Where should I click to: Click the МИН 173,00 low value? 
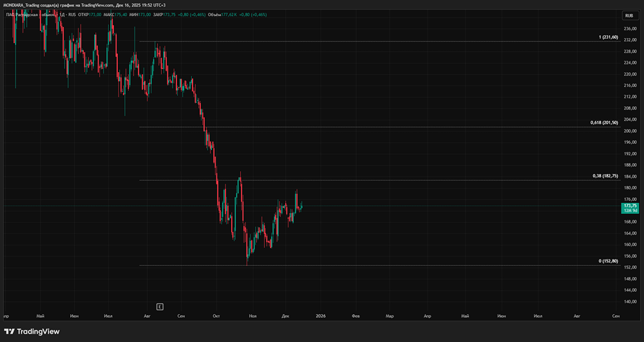(x=140, y=15)
